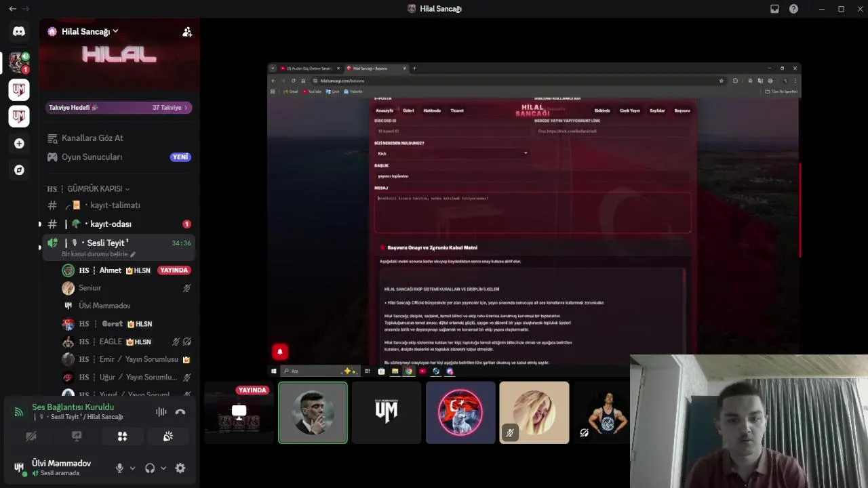Click the red bell icon in shared stream
Viewport: 868px width, 488px height.
280,351
